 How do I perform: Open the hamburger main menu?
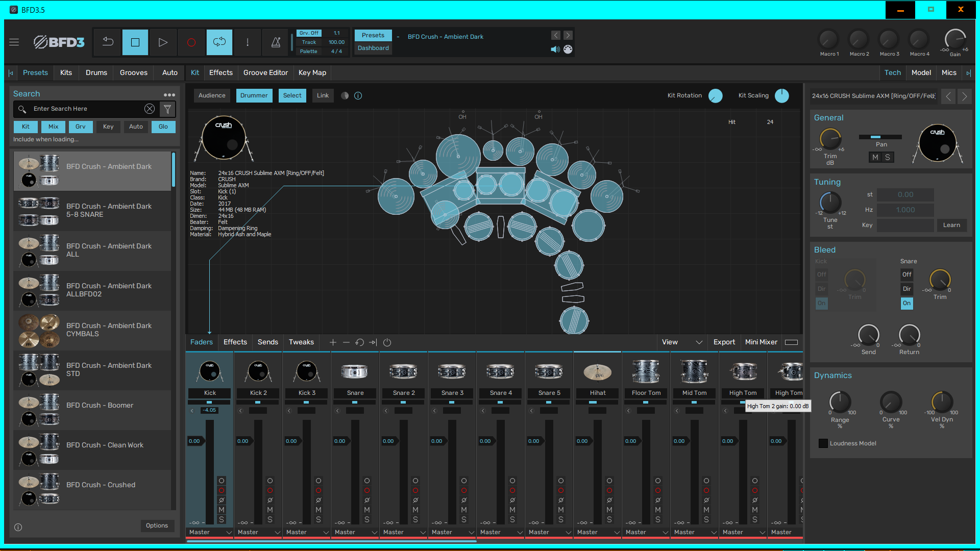(x=14, y=42)
